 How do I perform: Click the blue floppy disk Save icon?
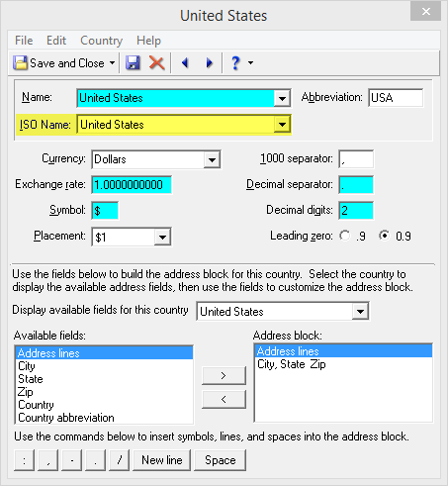coord(133,62)
